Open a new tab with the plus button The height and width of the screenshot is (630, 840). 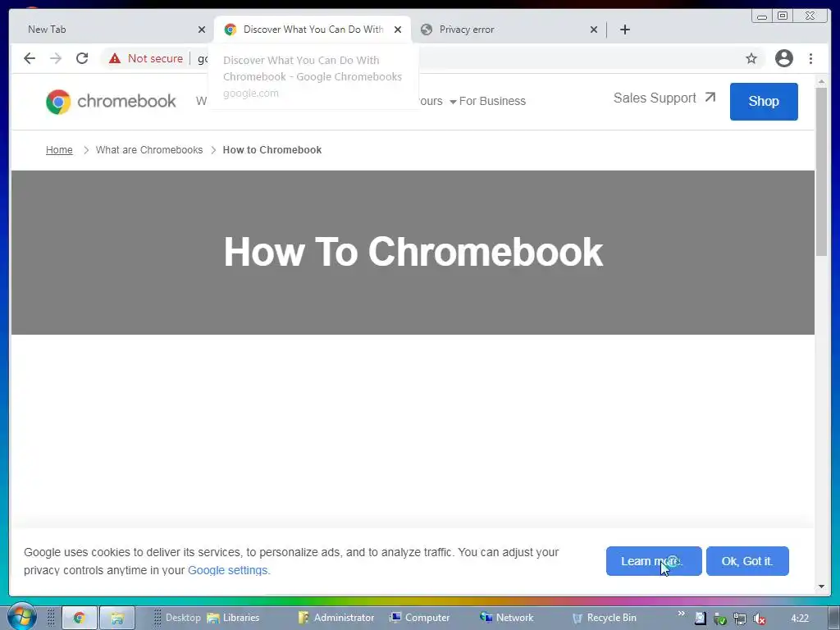click(x=624, y=30)
